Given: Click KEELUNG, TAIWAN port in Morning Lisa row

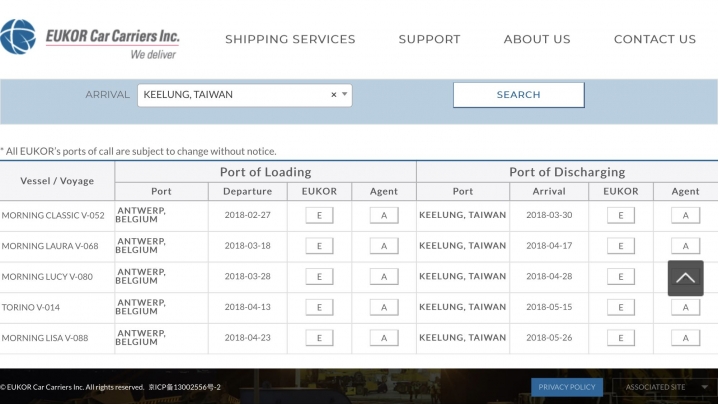Looking at the screenshot, I should point(462,338).
